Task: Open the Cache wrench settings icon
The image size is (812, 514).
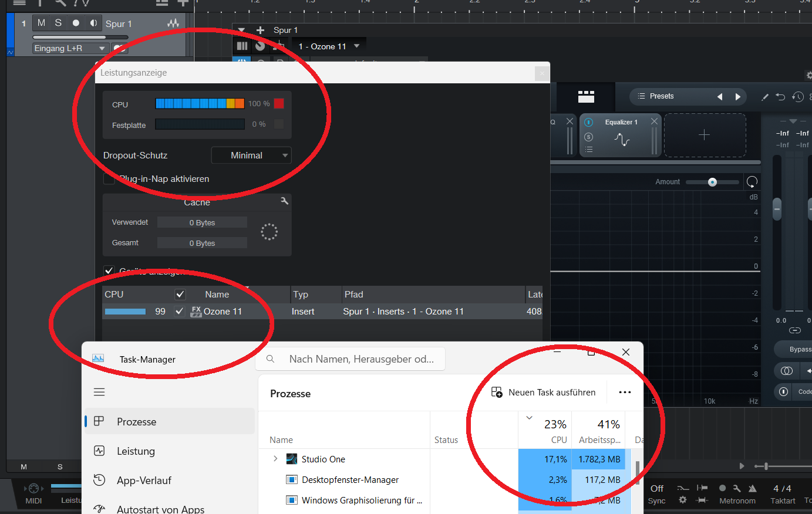Action: pyautogui.click(x=285, y=201)
